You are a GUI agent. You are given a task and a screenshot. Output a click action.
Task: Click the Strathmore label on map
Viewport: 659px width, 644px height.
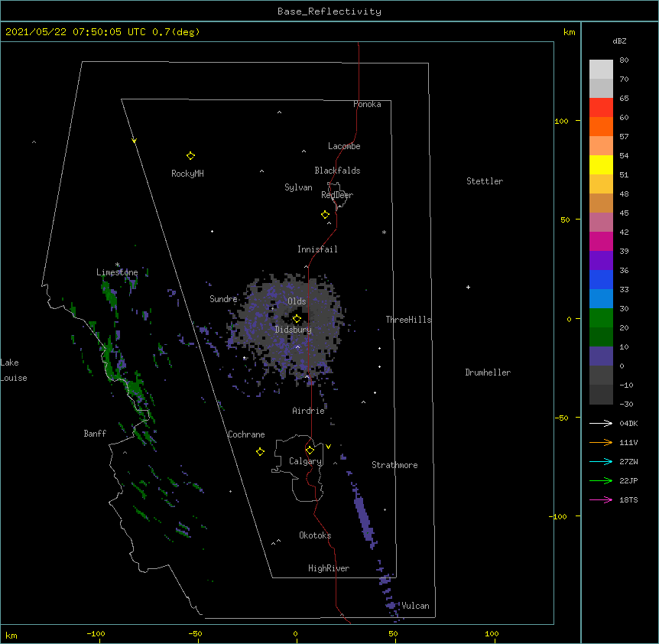click(x=394, y=465)
